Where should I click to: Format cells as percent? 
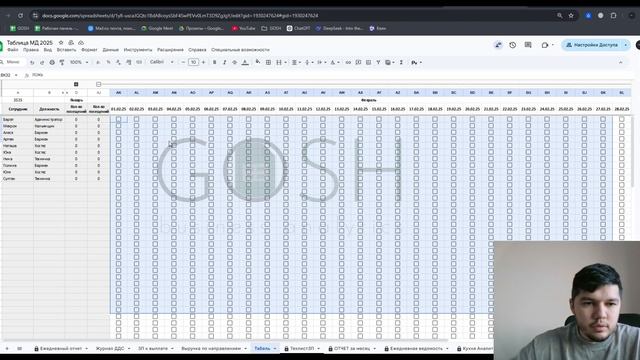click(108, 62)
